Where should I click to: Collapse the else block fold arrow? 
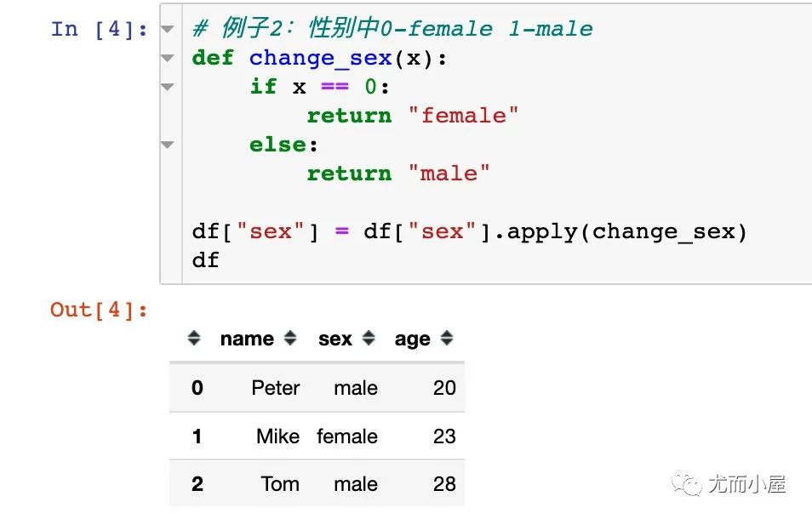(168, 145)
